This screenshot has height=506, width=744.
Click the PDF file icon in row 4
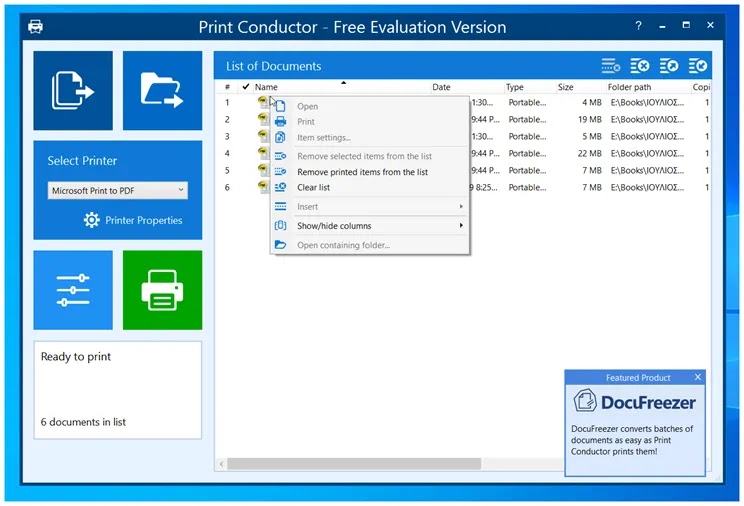tap(263, 152)
